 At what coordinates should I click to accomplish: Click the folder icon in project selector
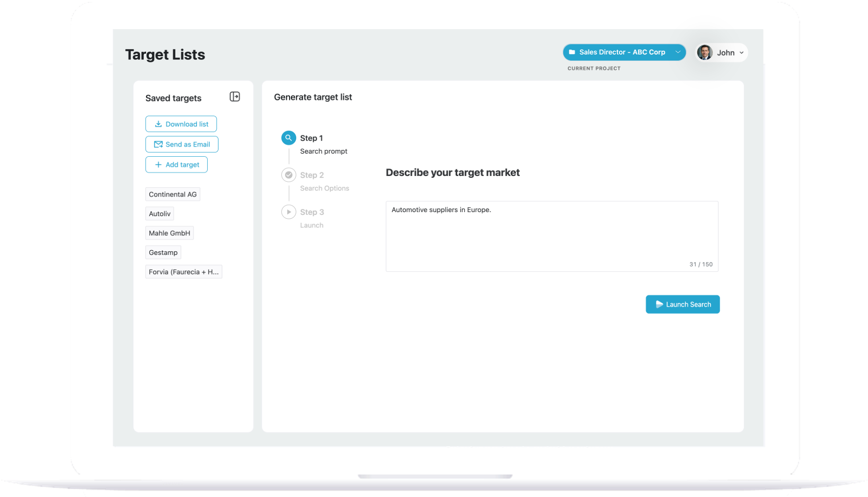pos(572,52)
